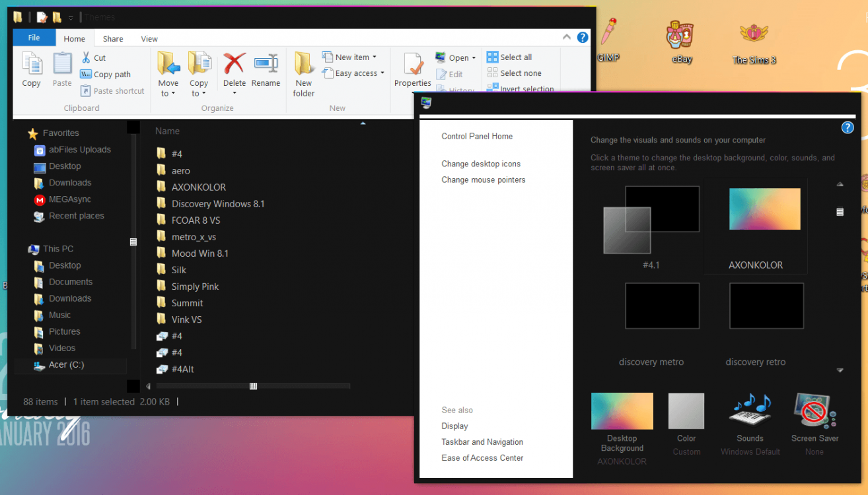This screenshot has height=495, width=868.
Task: Expand the Move to dropdown arrow
Action: [x=174, y=94]
